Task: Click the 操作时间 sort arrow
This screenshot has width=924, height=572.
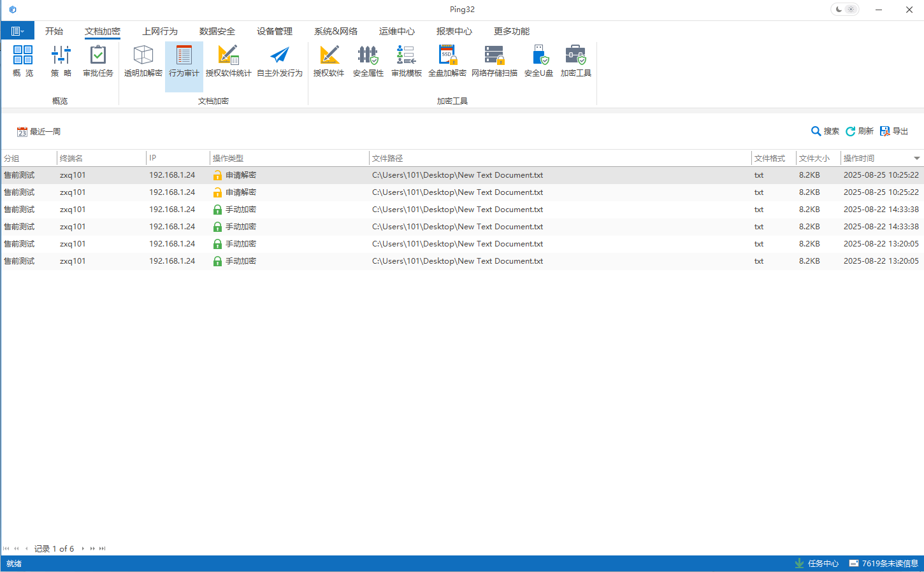Action: pyautogui.click(x=917, y=158)
